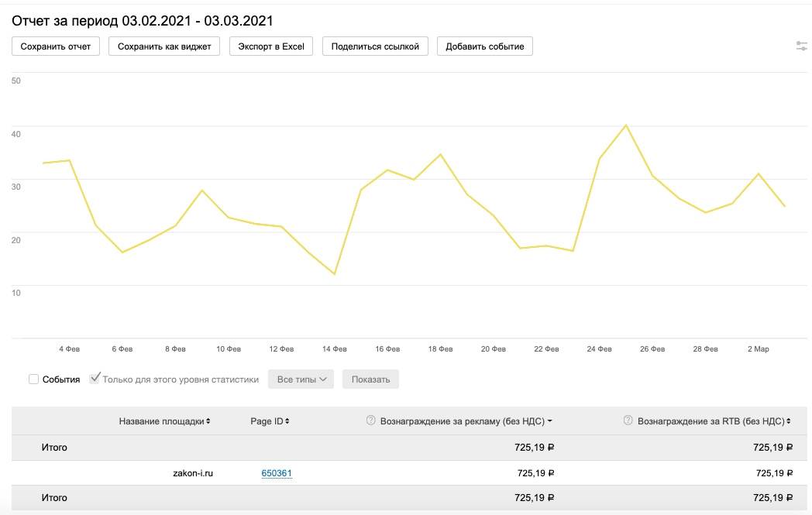Click sort arrows on Вознаграждение за RTB
The height and width of the screenshot is (515, 812).
tap(789, 421)
